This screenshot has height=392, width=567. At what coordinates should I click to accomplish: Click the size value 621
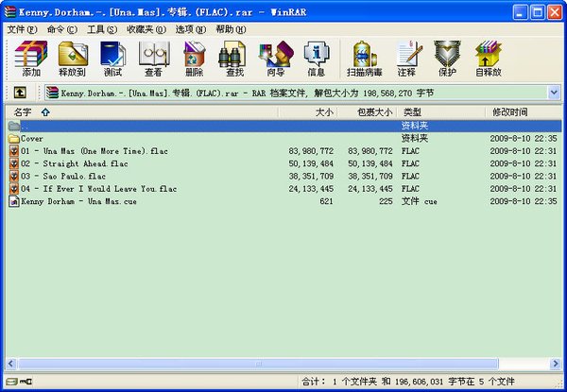pyautogui.click(x=326, y=201)
